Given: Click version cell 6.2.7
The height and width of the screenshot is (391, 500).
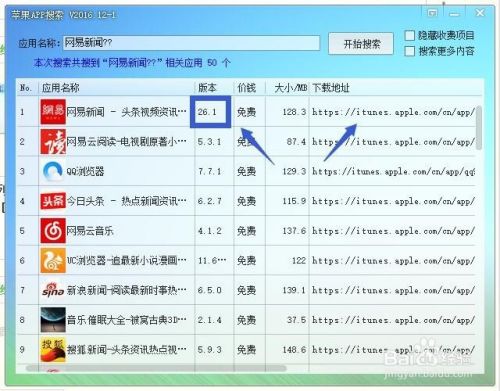Looking at the screenshot, I should 209,201.
